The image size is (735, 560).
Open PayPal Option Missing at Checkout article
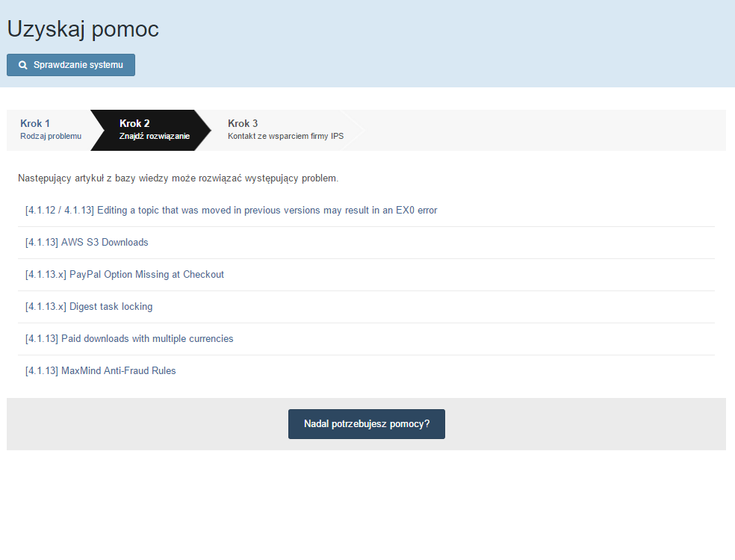(125, 275)
